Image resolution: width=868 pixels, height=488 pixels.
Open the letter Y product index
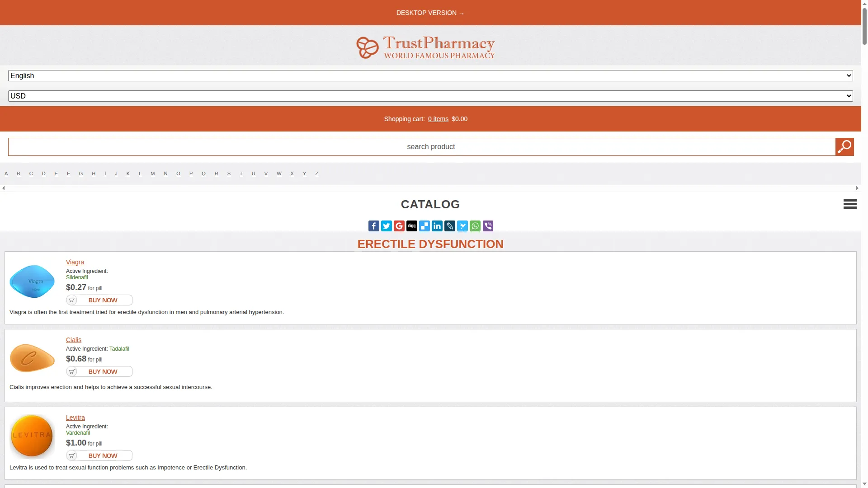click(305, 174)
